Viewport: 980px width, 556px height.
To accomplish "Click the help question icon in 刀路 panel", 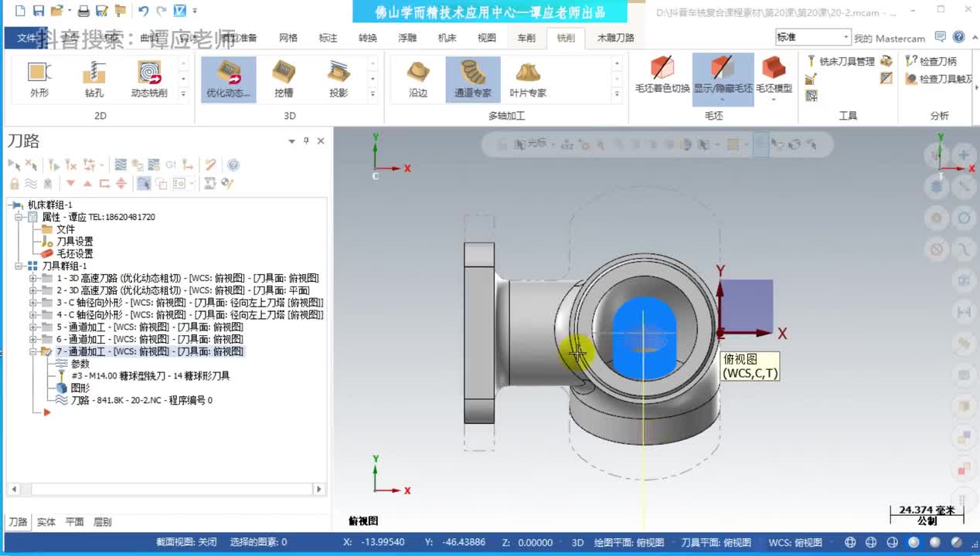I will coord(233,164).
